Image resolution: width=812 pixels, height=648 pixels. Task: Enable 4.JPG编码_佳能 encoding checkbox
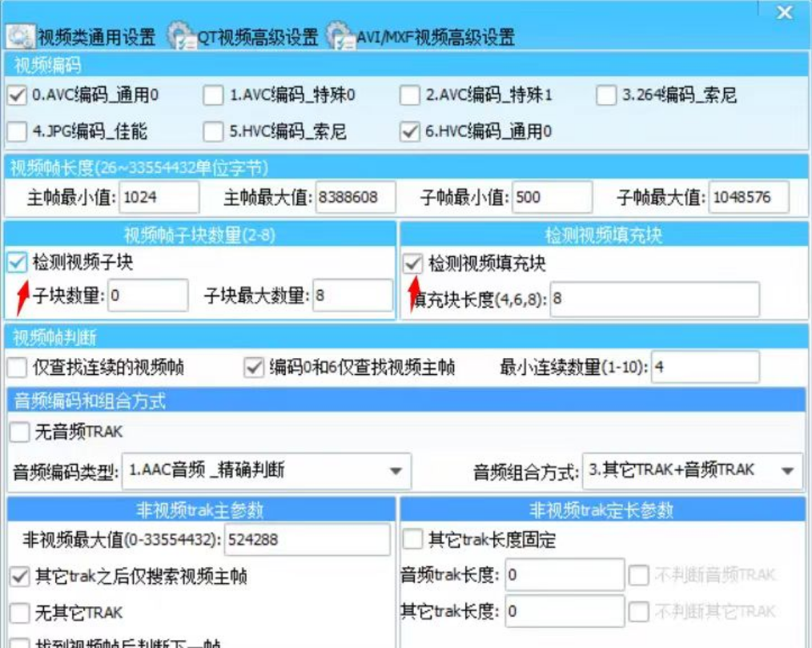coord(17,131)
